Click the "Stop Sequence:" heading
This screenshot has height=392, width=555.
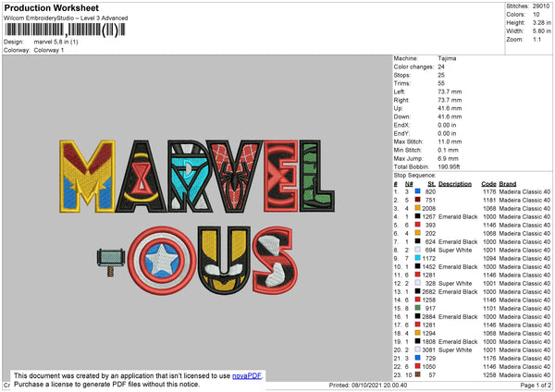[414, 175]
